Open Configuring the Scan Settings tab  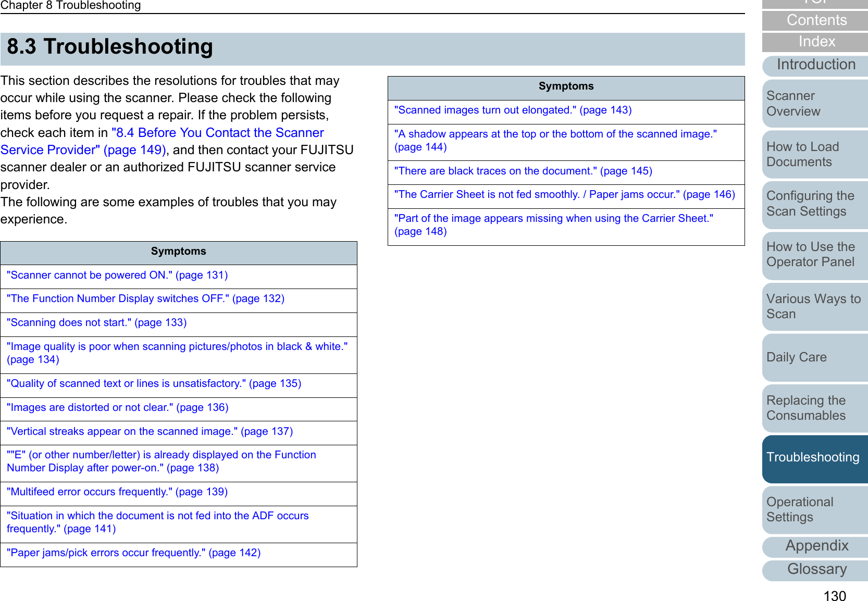[x=815, y=205]
